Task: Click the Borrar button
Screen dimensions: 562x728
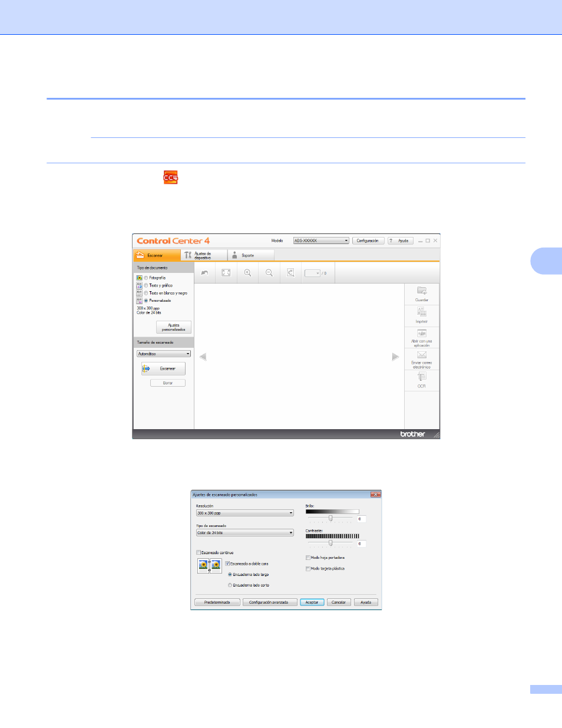Action: click(x=168, y=383)
